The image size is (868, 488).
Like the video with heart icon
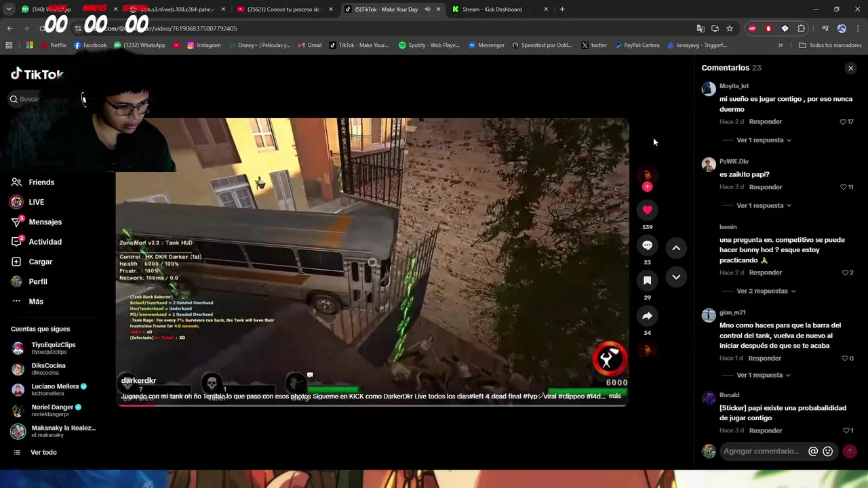647,210
